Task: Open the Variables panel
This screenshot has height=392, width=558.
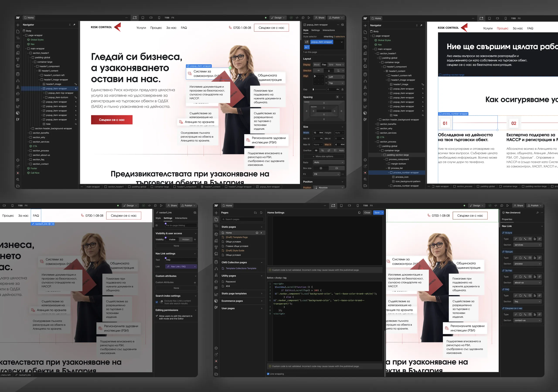Action: pyautogui.click(x=18, y=59)
